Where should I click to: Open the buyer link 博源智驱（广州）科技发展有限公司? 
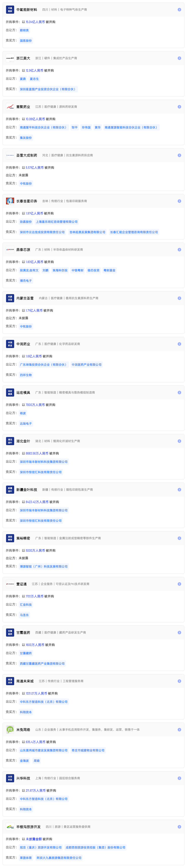(44, 567)
